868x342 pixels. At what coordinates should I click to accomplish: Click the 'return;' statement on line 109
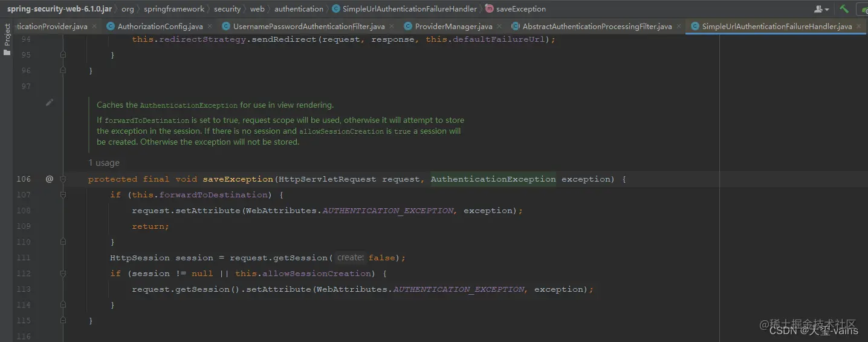151,226
